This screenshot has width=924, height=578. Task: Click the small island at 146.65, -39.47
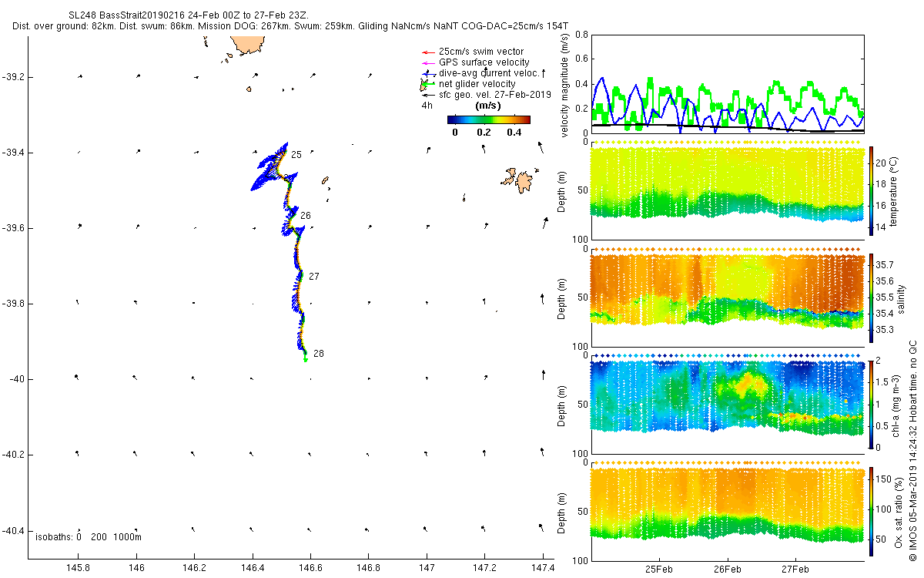pyautogui.click(x=325, y=180)
